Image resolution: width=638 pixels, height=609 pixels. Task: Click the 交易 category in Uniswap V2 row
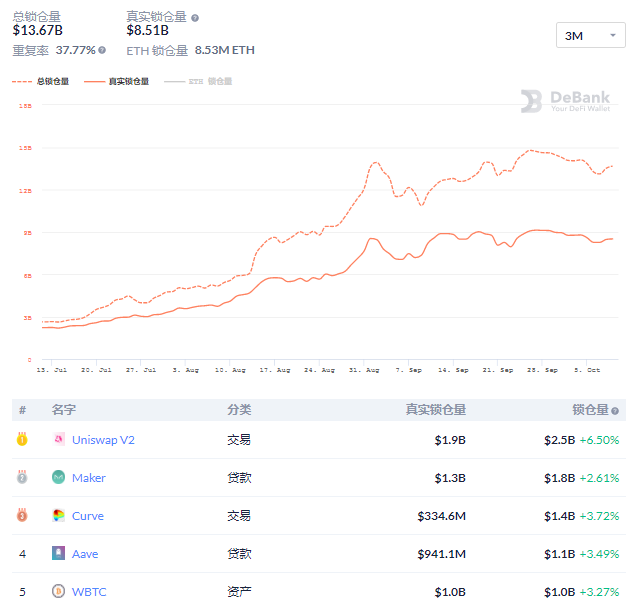point(239,440)
